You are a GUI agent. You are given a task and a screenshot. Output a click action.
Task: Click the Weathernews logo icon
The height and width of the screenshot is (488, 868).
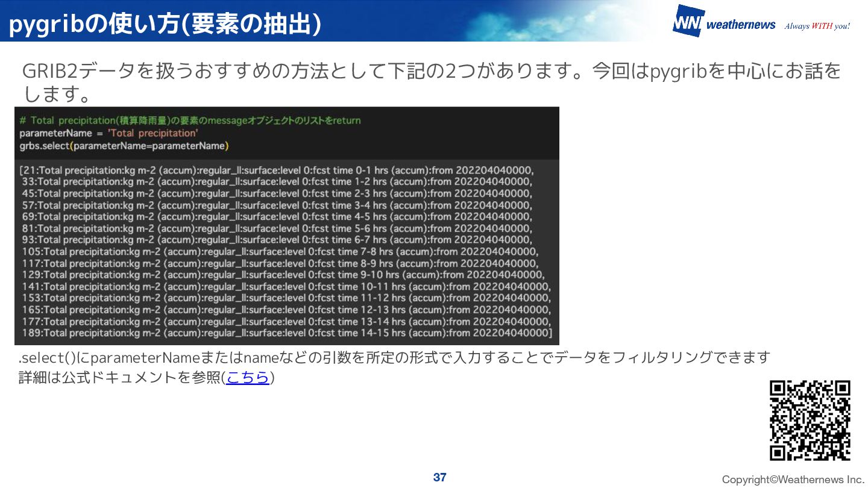[x=688, y=21]
